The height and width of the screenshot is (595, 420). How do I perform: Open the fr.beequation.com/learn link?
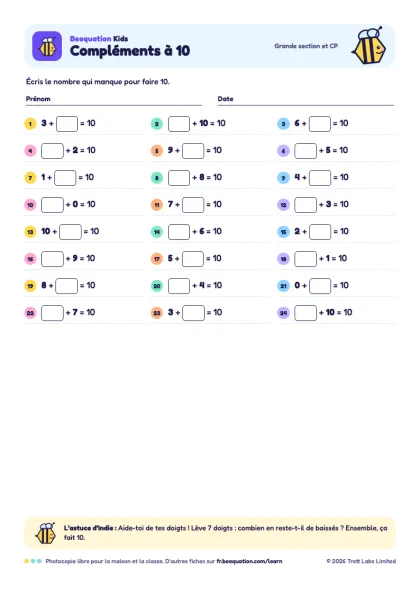(x=249, y=561)
